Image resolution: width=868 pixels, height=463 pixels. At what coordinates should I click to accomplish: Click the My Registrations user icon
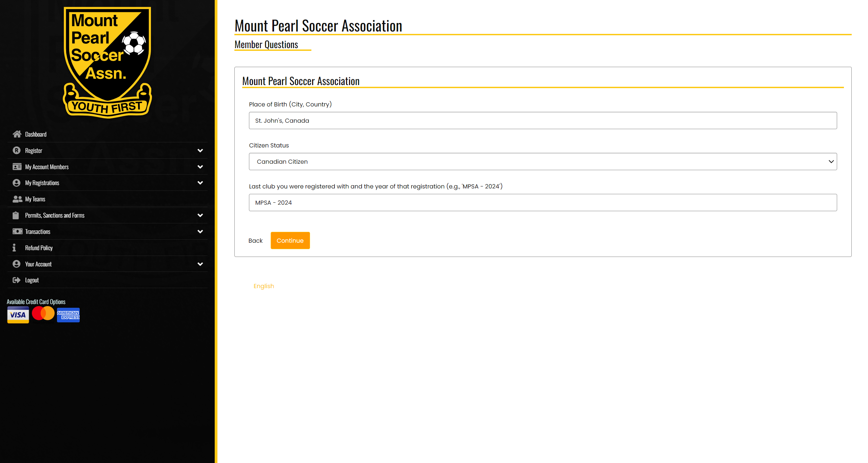pyautogui.click(x=17, y=183)
